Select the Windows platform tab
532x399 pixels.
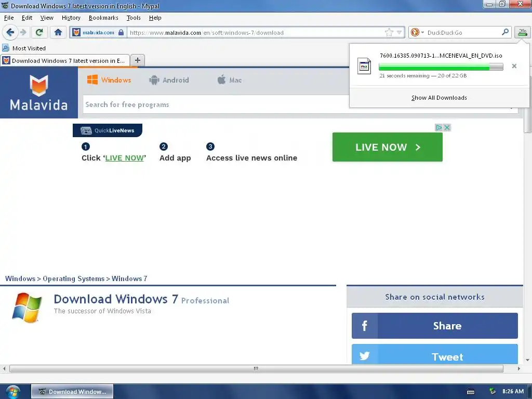(x=109, y=80)
